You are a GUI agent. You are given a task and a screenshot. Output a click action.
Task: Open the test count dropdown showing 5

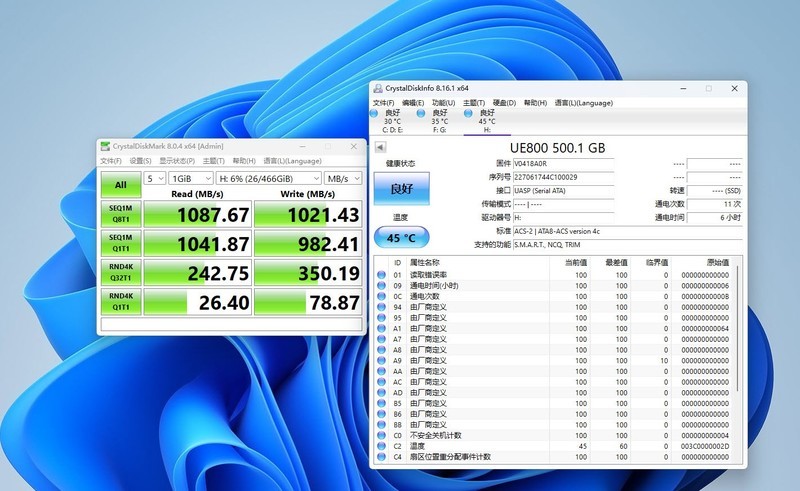(x=155, y=178)
